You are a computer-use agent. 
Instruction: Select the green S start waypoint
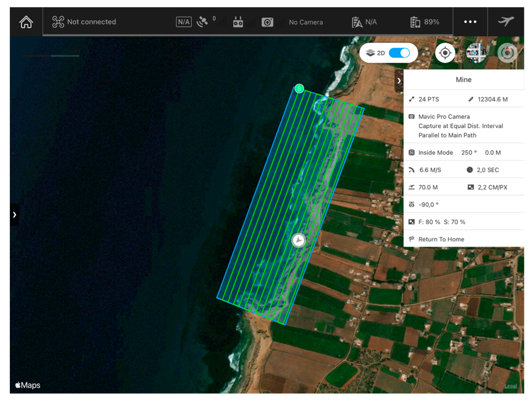tap(299, 89)
